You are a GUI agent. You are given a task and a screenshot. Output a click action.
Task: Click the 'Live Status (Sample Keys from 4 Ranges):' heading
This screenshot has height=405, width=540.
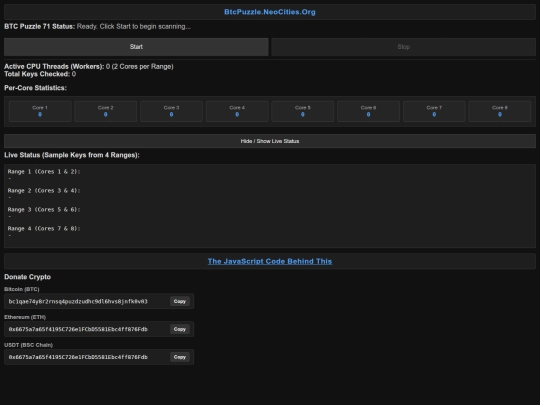click(x=72, y=155)
